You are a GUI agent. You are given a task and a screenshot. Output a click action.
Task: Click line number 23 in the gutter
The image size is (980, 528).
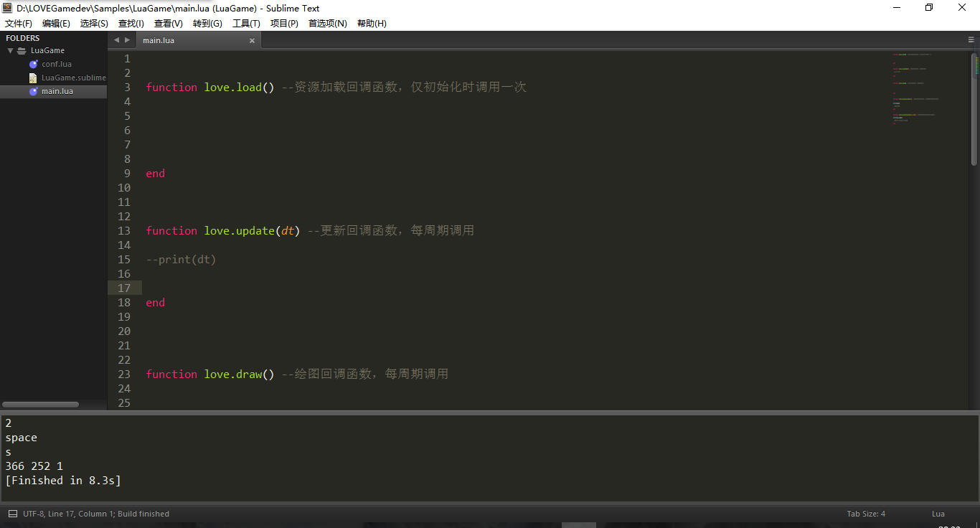(124, 374)
